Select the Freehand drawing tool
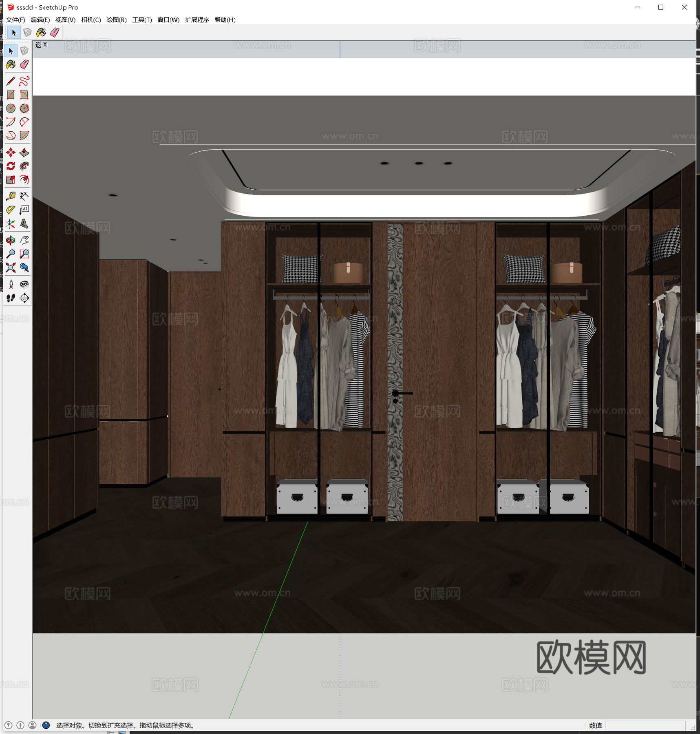Image resolution: width=700 pixels, height=734 pixels. point(24,81)
